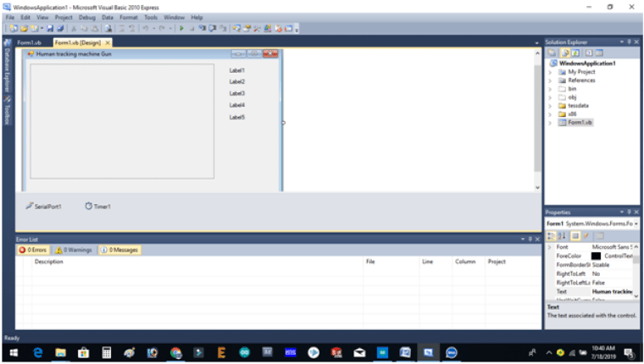The image size is (644, 364).
Task: Click the New Project toolbar icon
Action: coord(14,28)
